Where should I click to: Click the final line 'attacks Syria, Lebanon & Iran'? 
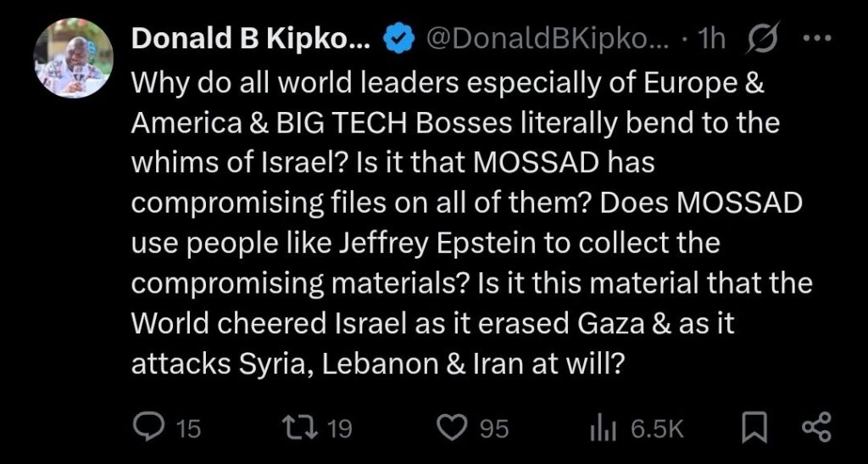coord(378,364)
